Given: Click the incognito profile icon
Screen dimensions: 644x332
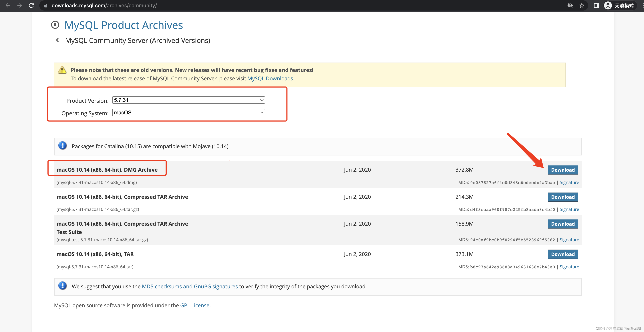Looking at the screenshot, I should click(x=608, y=5).
